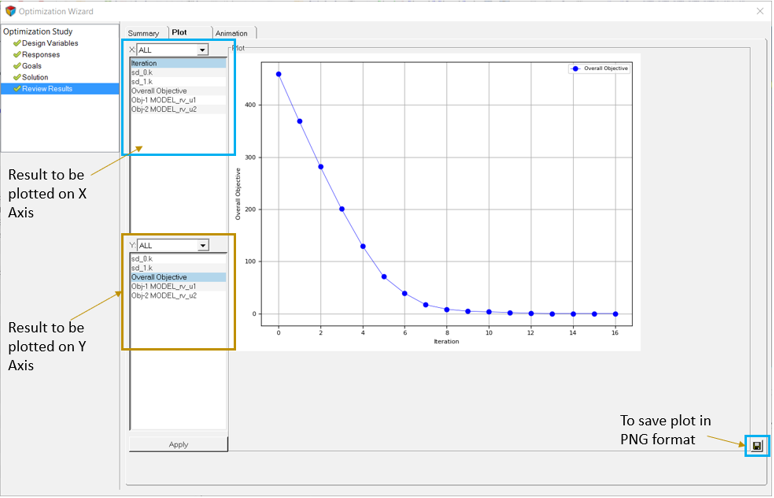Screen dimensions: 774x498
Task: Close the Optimization Wizard window
Action: [x=759, y=12]
